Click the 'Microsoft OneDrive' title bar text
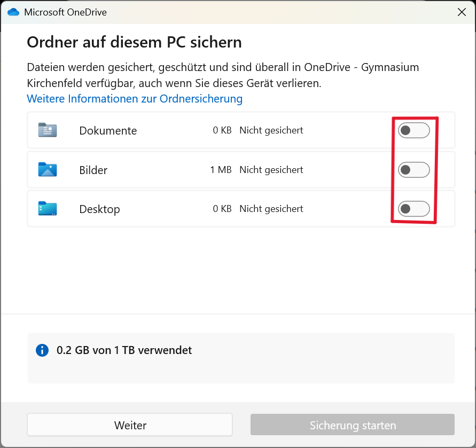The width and height of the screenshot is (476, 448). (65, 12)
